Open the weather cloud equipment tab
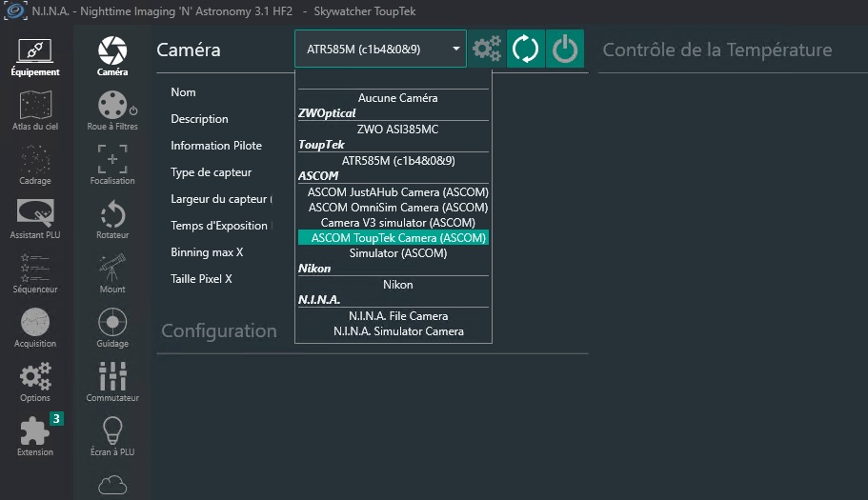Viewport: 868px width, 500px height. coord(112,485)
